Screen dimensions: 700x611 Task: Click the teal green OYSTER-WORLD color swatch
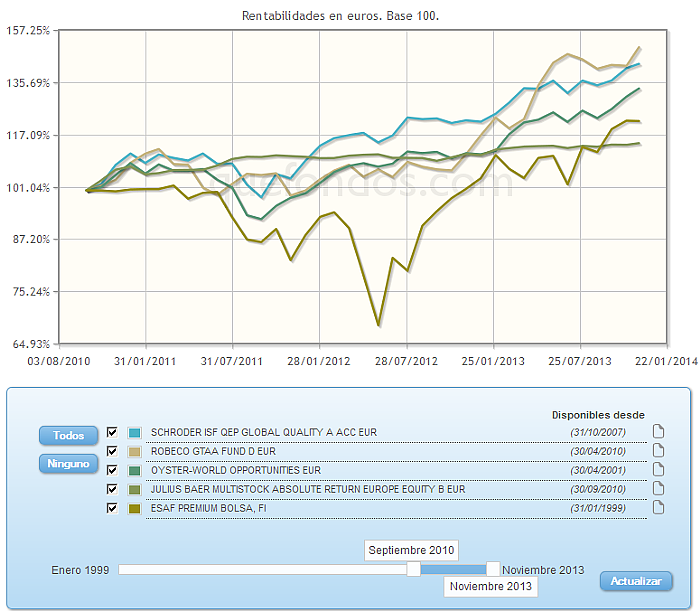(134, 470)
